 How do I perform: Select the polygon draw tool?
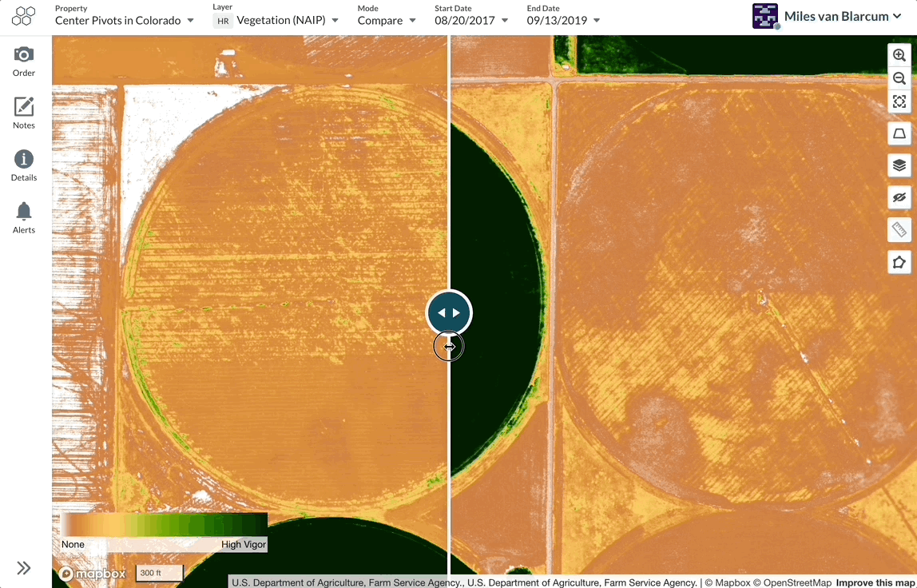pyautogui.click(x=899, y=262)
